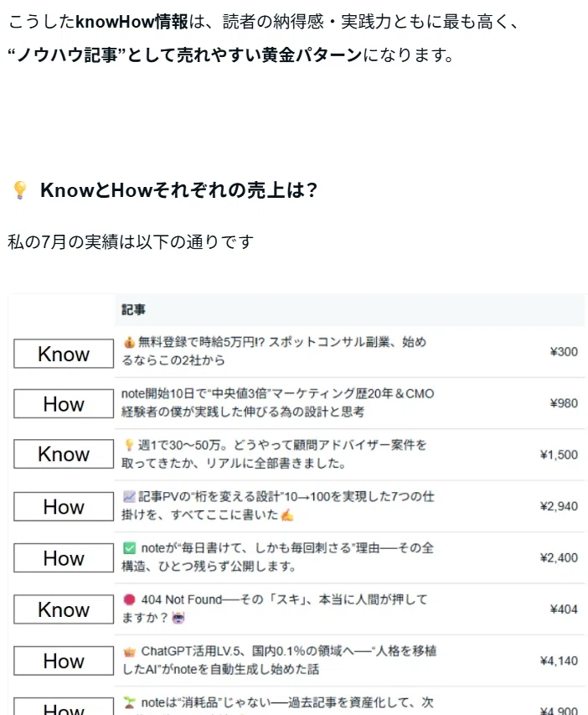Click the light bulb emoji beside Know heading
Screen dimensions: 588x715
pos(19,190)
